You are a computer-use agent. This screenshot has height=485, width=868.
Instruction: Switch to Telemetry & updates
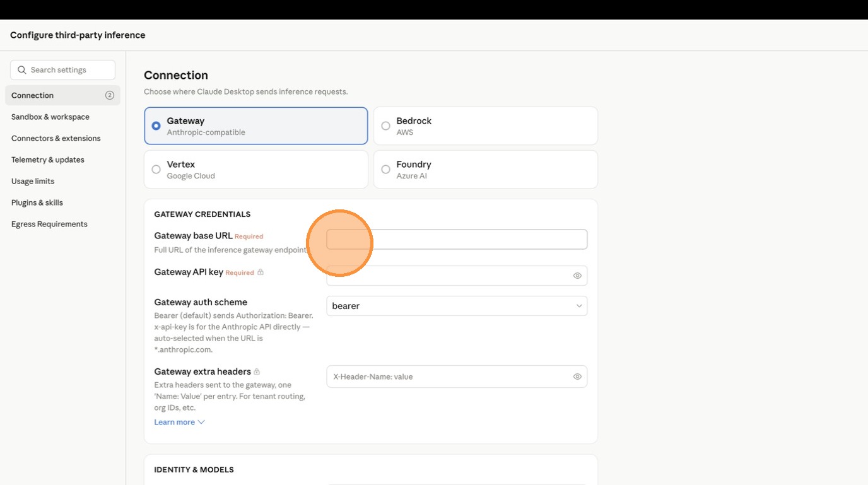coord(48,160)
